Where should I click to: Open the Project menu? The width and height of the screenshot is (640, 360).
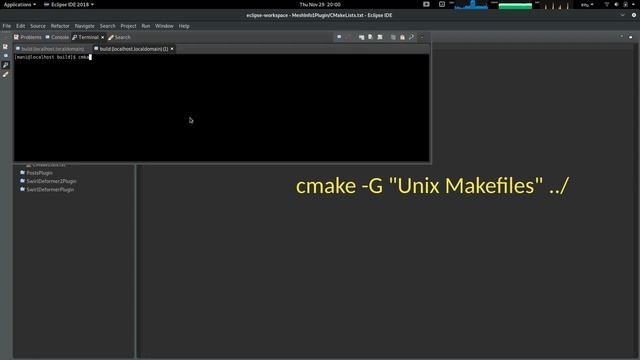[x=128, y=26]
